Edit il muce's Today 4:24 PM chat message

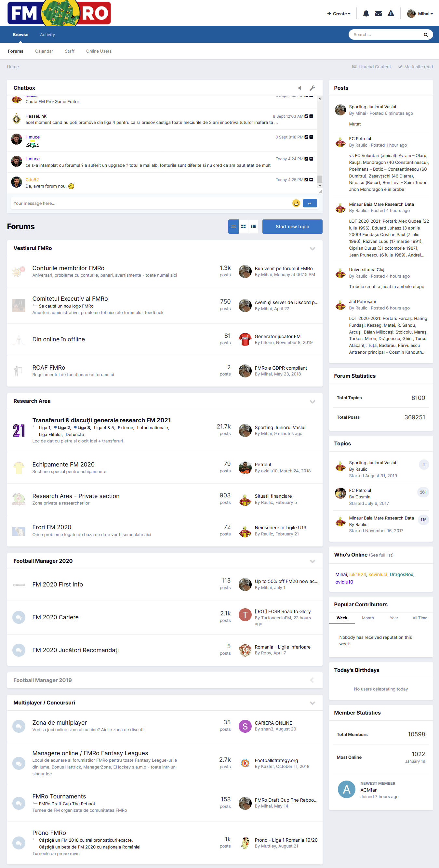click(306, 159)
